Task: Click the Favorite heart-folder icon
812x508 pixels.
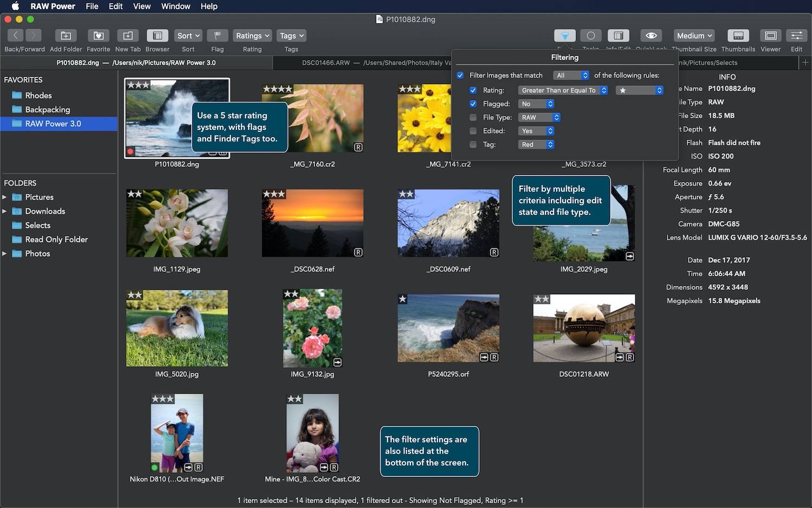Action: 99,35
